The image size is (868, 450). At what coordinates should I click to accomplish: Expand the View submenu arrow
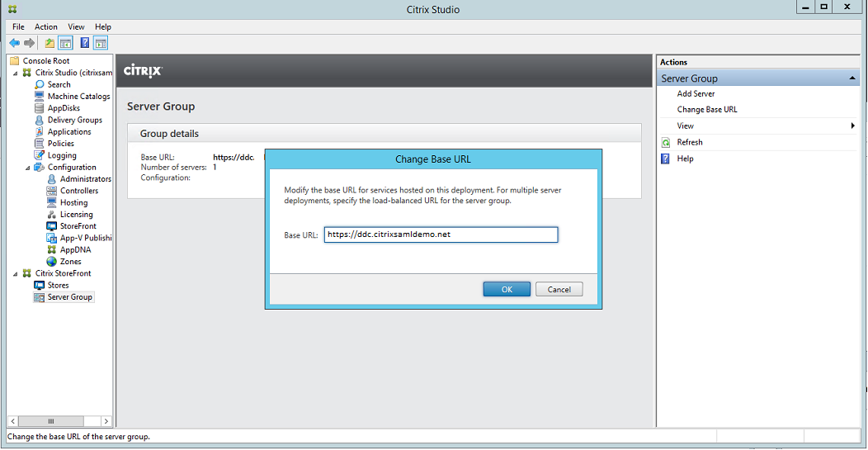(853, 126)
